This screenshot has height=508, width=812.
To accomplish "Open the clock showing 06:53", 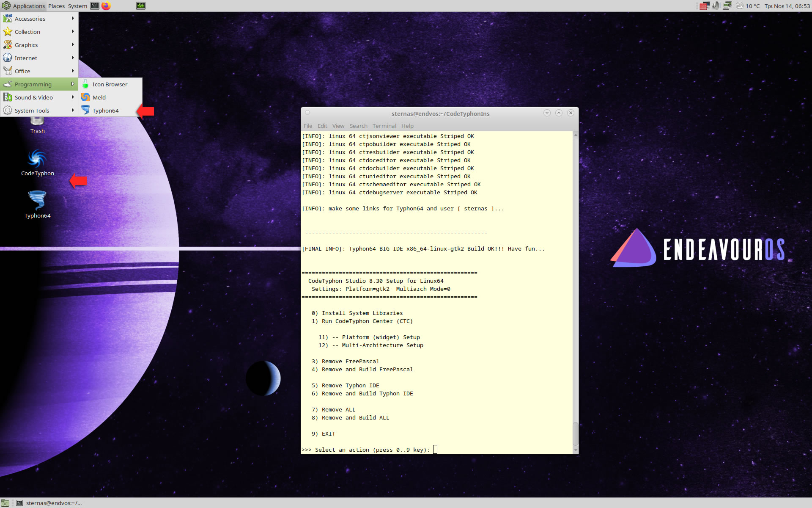I will tap(787, 6).
